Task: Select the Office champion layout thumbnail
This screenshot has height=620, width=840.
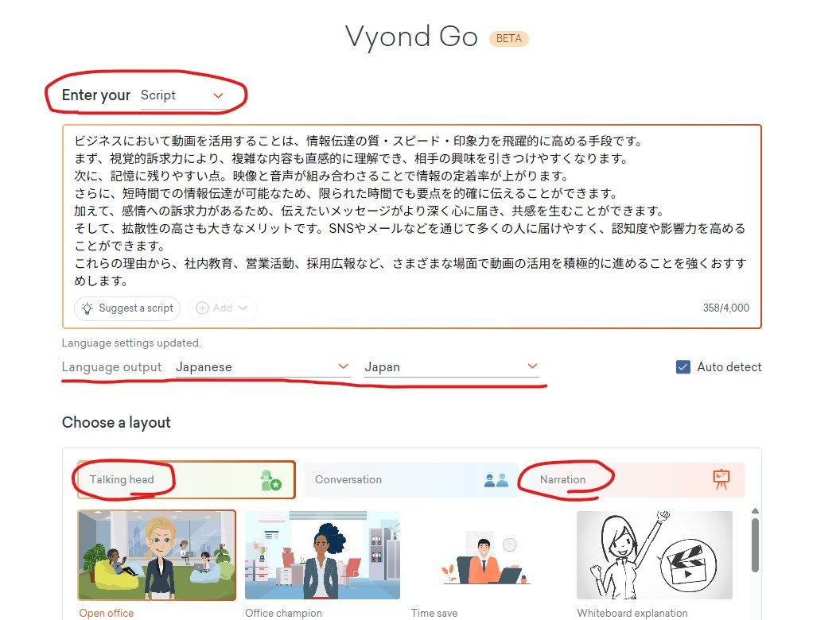Action: (322, 554)
